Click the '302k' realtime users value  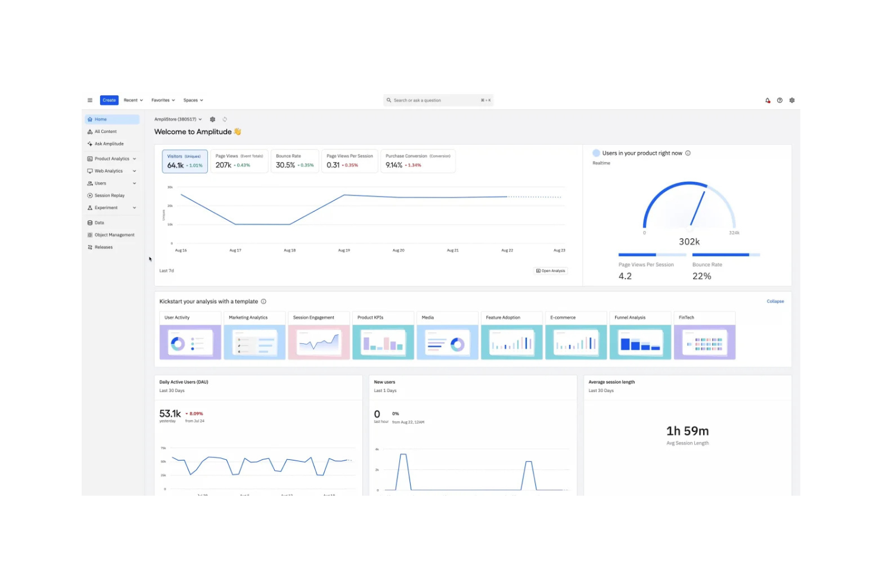690,242
